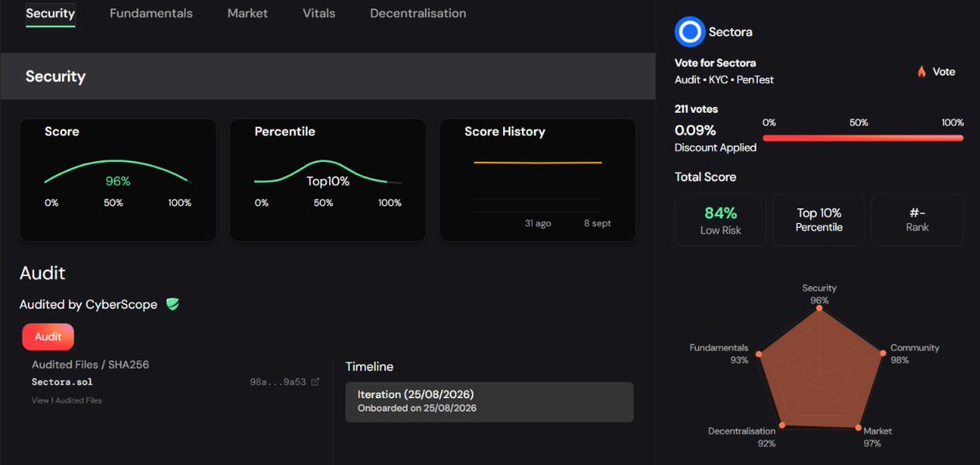The height and width of the screenshot is (465, 980).
Task: Go to the Vitals tab
Action: click(x=318, y=13)
